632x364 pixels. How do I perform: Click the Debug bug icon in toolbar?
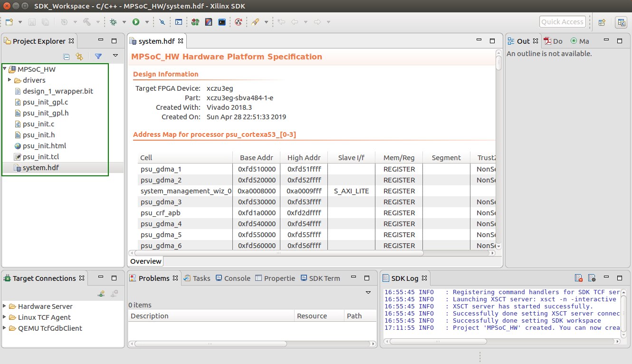(x=113, y=22)
